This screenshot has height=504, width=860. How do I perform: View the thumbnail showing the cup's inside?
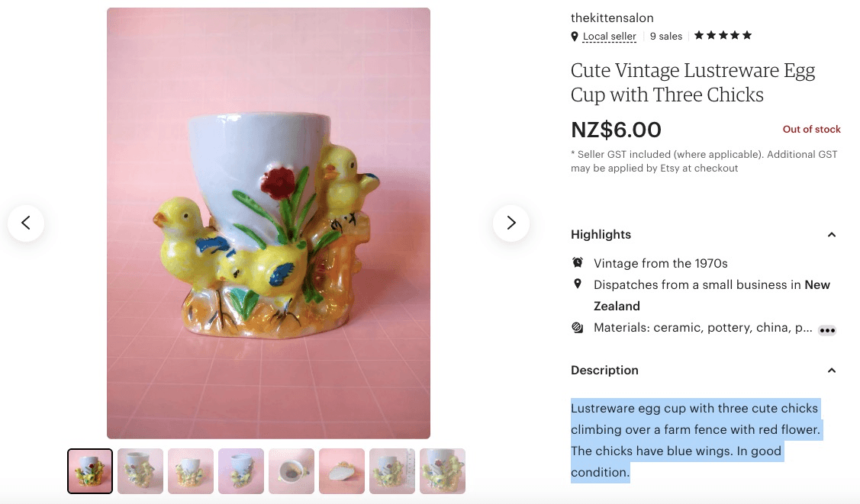[291, 471]
